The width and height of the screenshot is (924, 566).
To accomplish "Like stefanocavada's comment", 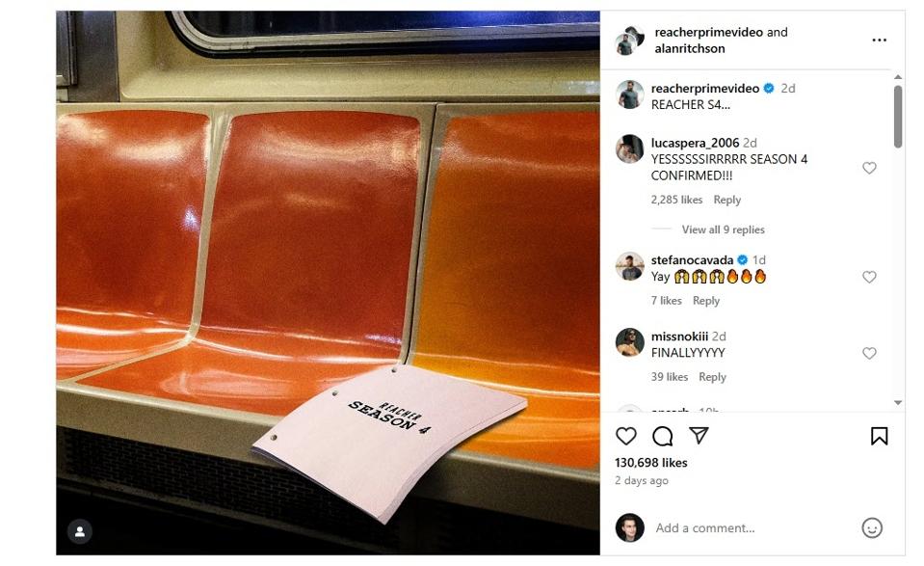I will click(869, 277).
